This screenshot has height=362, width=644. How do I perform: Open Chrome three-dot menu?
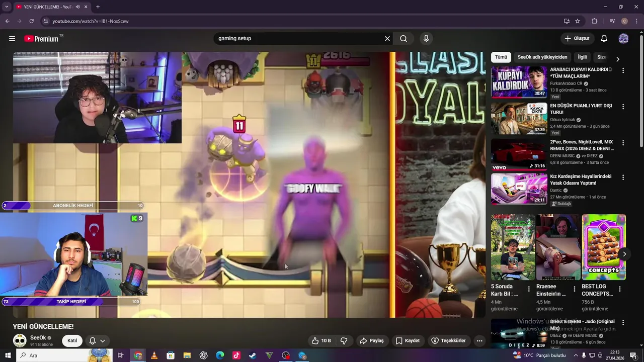[x=636, y=21]
